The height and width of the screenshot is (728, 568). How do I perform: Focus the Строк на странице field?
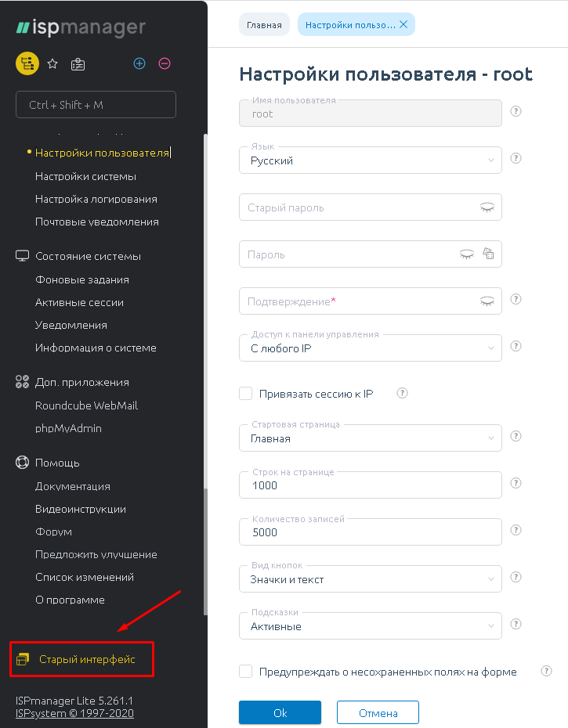coord(371,485)
